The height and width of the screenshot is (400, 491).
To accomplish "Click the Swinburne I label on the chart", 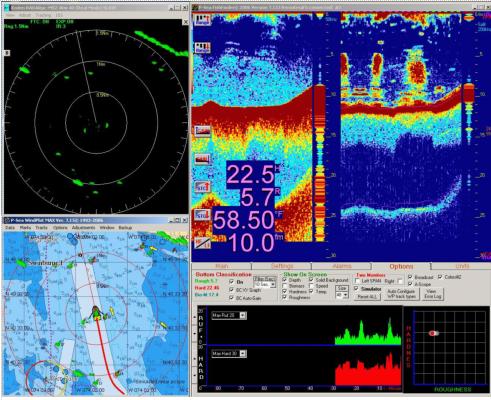I will (x=46, y=263).
